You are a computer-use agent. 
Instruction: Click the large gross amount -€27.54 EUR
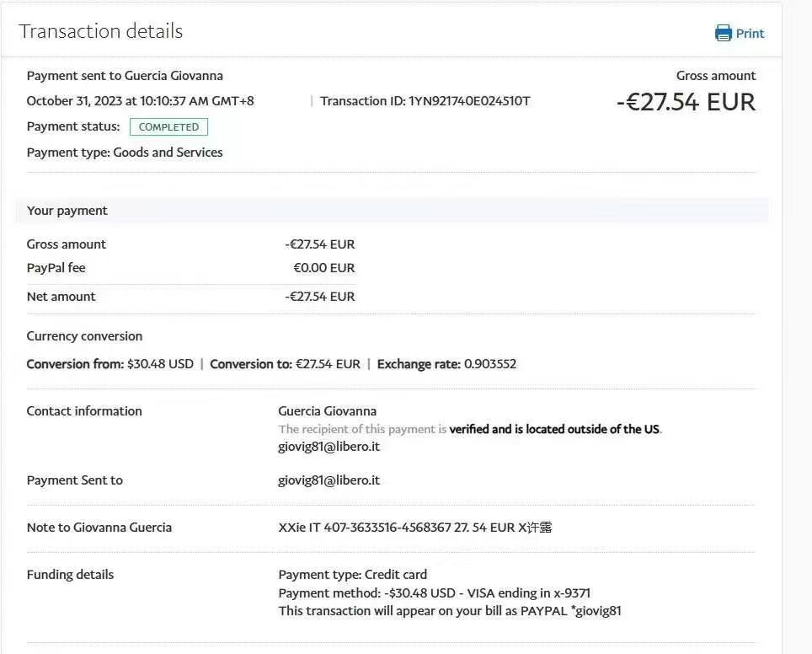(686, 102)
